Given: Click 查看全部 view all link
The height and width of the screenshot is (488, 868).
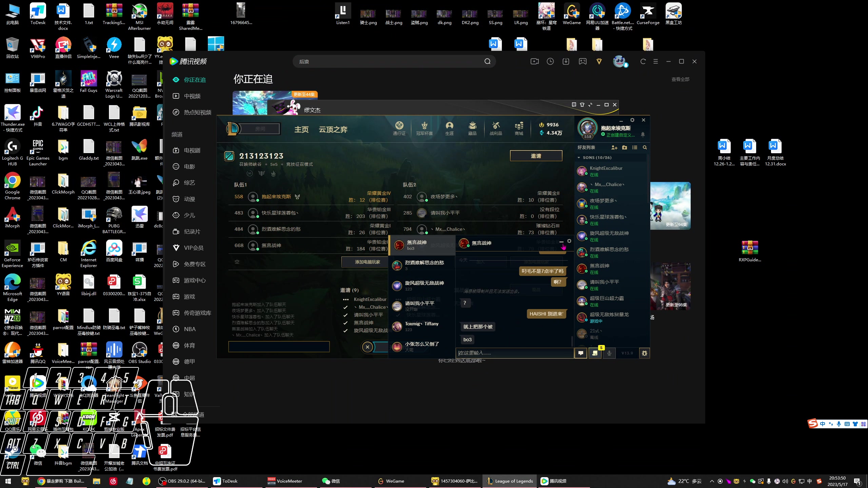Looking at the screenshot, I should click(680, 79).
